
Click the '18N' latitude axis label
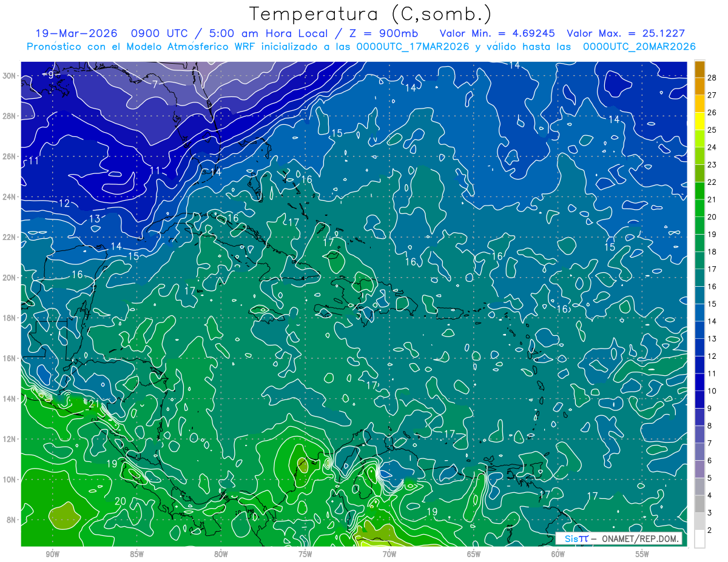[x=10, y=318]
